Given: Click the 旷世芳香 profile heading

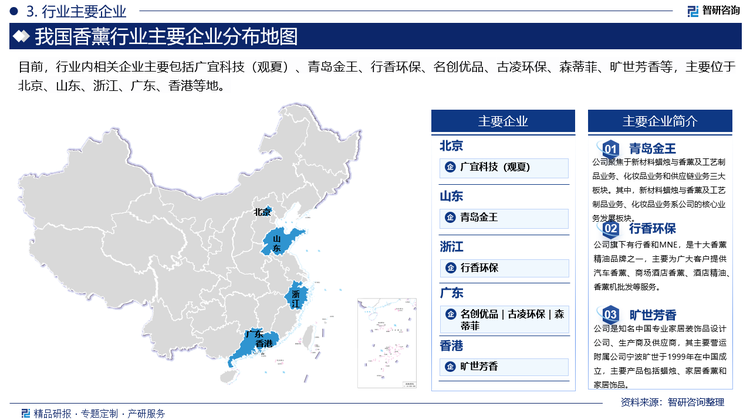Looking at the screenshot, I should point(652,315).
